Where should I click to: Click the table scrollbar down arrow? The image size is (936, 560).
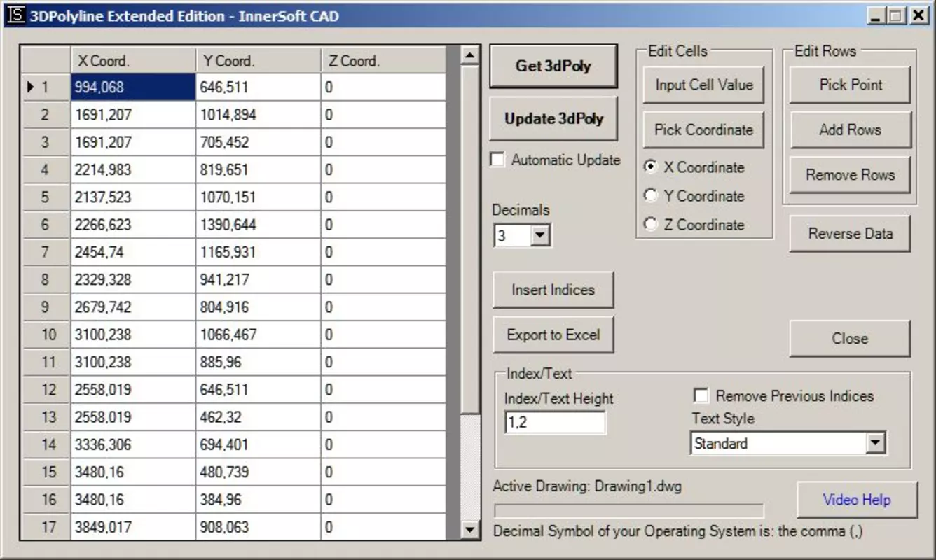(471, 531)
